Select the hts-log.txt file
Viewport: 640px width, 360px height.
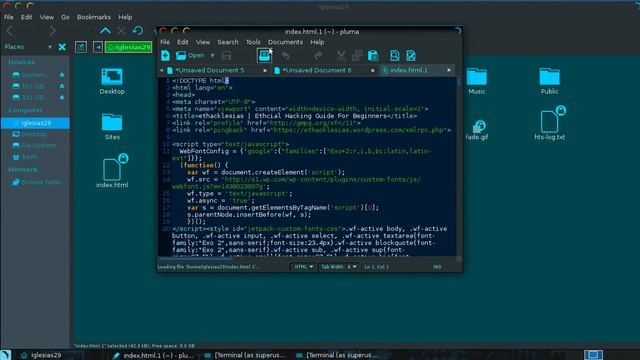tap(550, 122)
